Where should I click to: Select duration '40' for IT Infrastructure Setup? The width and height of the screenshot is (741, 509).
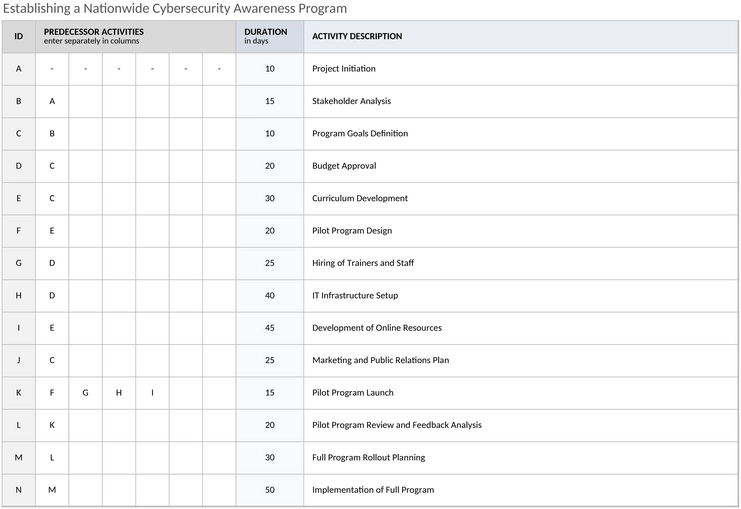pyautogui.click(x=270, y=295)
